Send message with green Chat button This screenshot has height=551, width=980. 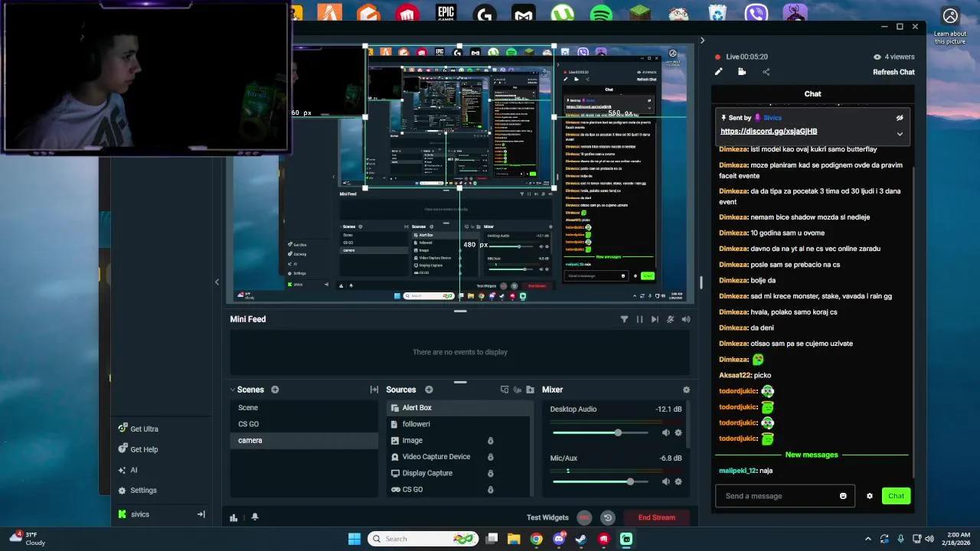pos(897,496)
